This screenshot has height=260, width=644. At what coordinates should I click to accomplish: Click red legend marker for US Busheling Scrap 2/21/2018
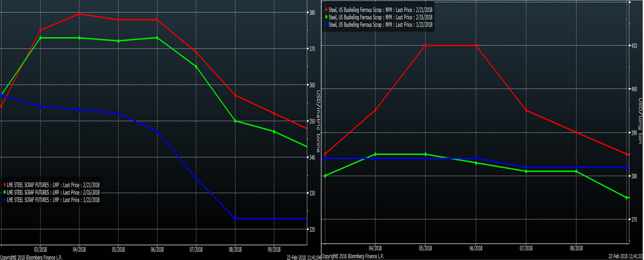327,9
